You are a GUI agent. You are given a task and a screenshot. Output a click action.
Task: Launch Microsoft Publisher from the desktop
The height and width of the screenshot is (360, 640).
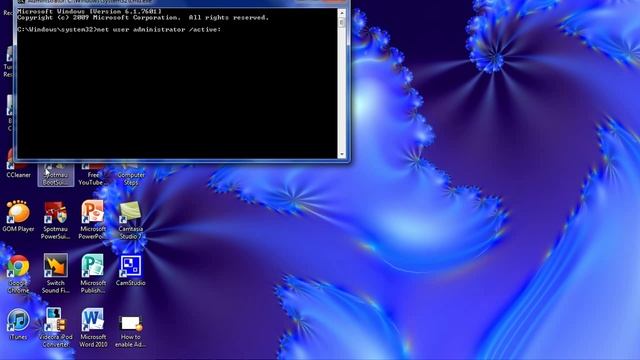tap(93, 274)
